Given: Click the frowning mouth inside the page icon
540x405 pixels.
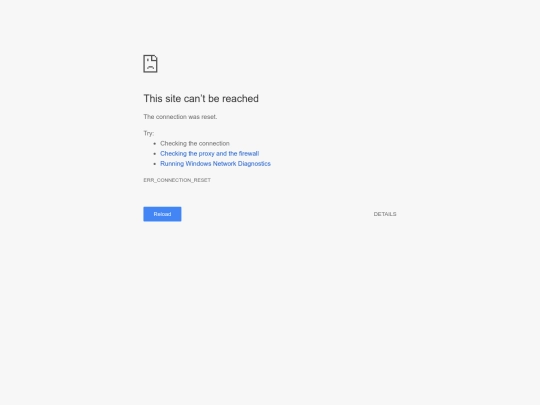Looking at the screenshot, I should point(150,67).
